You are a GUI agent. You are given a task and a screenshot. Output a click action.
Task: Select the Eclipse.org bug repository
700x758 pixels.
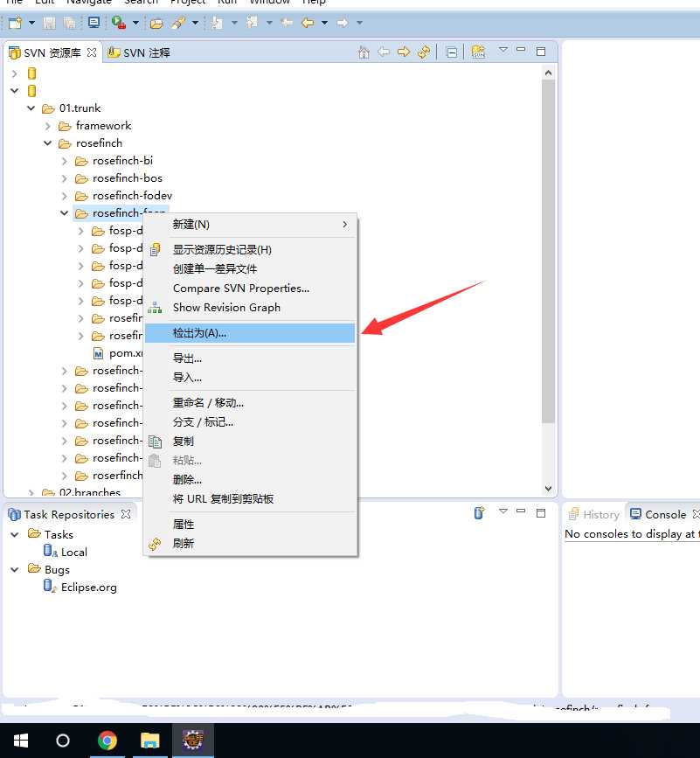click(x=80, y=587)
